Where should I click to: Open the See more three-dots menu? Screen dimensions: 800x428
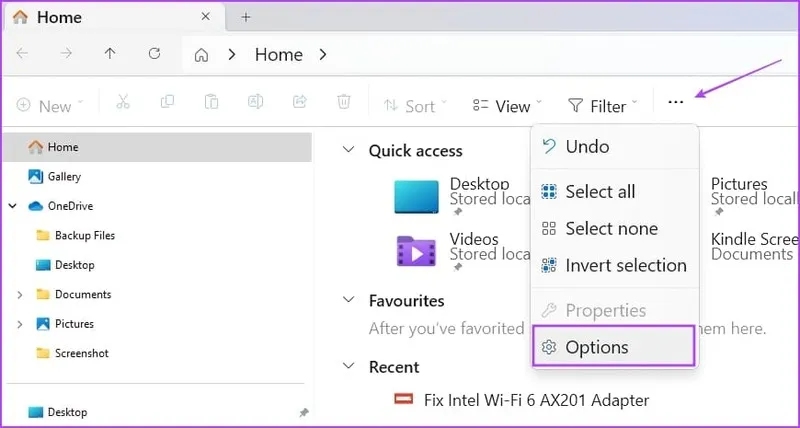tap(676, 103)
